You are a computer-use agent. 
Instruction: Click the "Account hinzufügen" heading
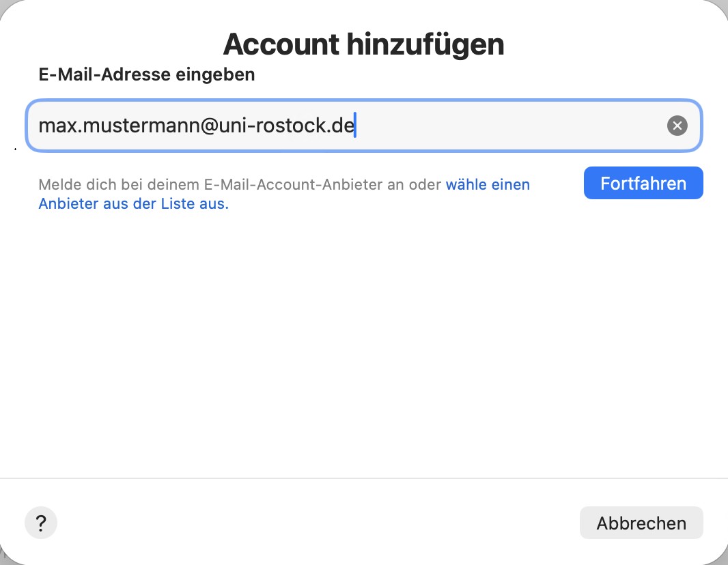363,44
